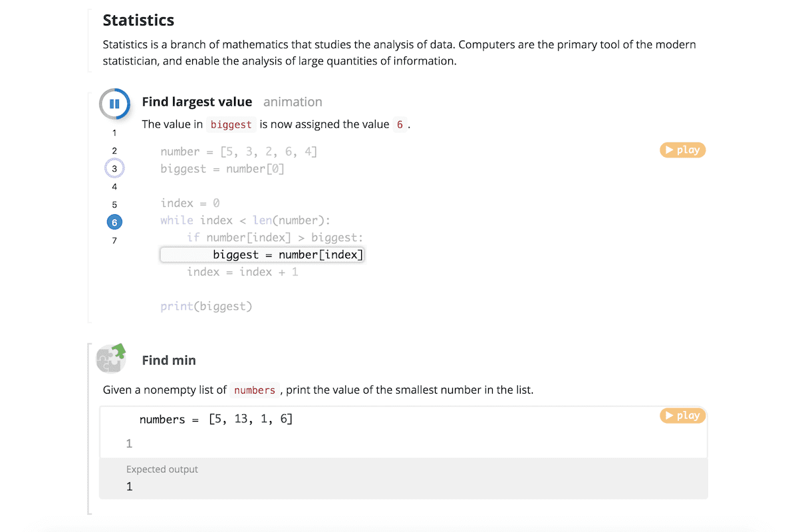
Task: Open the Find min puzzle icon
Action: coord(110,359)
